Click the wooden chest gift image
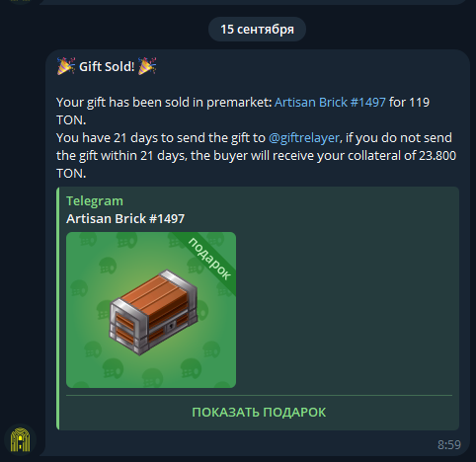The image size is (476, 462). coord(154,312)
